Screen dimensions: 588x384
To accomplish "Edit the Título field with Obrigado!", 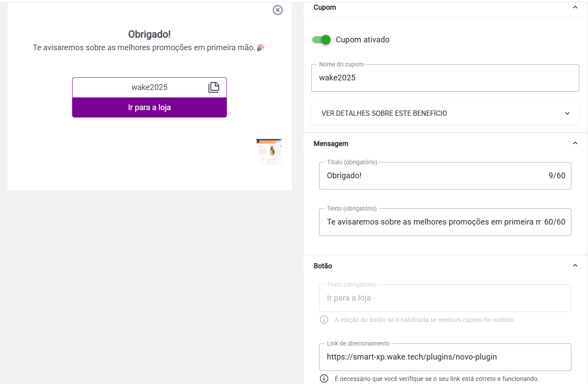I will click(445, 176).
